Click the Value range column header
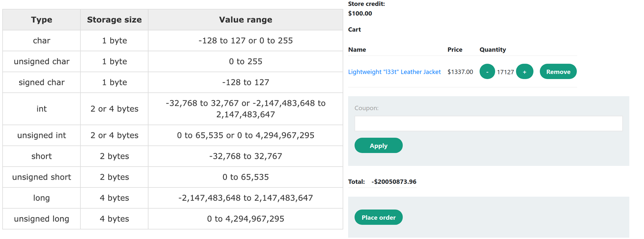The image size is (644, 239). pyautogui.click(x=245, y=20)
